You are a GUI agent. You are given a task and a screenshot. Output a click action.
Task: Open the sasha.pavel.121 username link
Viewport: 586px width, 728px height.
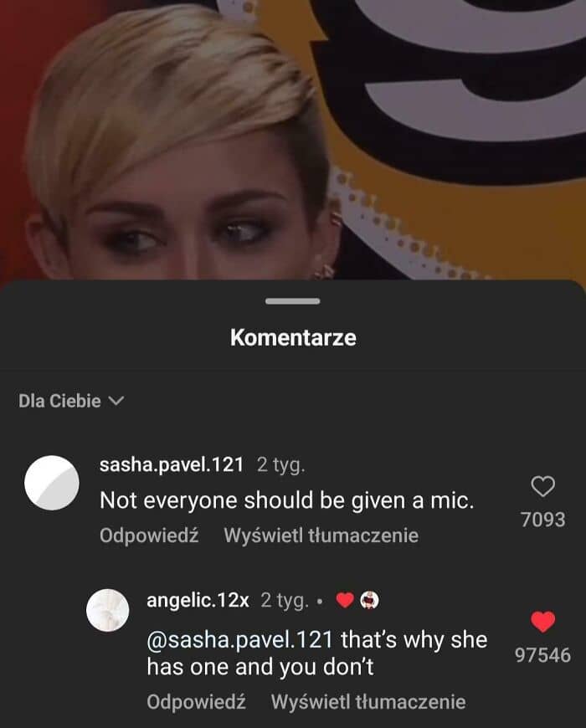tap(172, 464)
